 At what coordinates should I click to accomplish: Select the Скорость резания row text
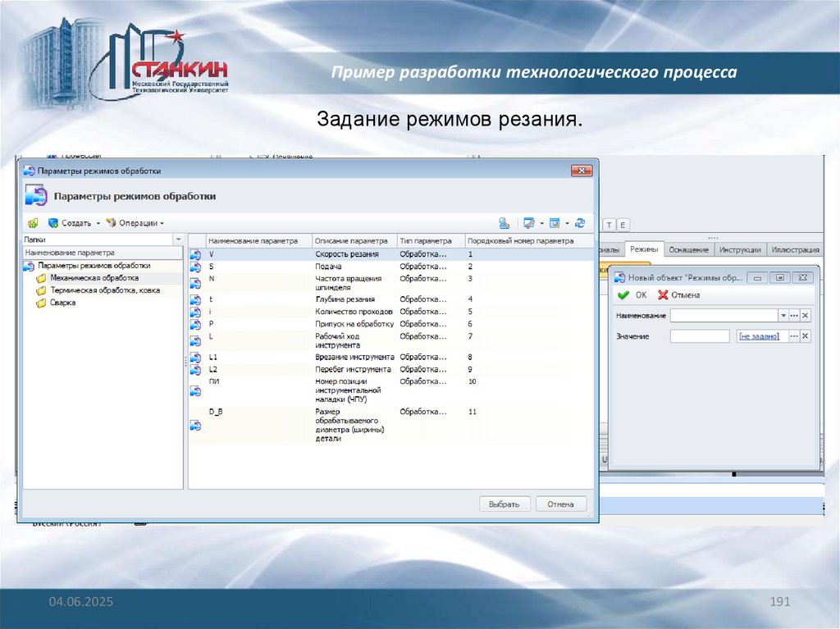(x=347, y=254)
